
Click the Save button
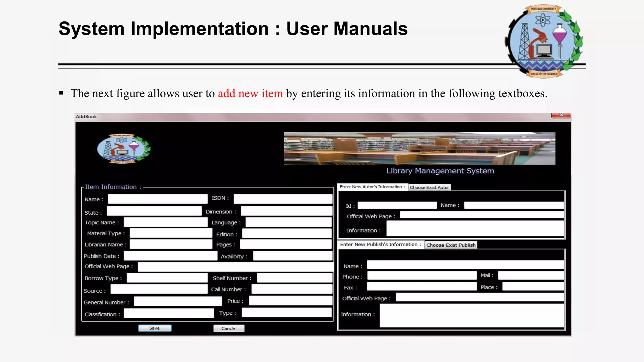pyautogui.click(x=155, y=328)
